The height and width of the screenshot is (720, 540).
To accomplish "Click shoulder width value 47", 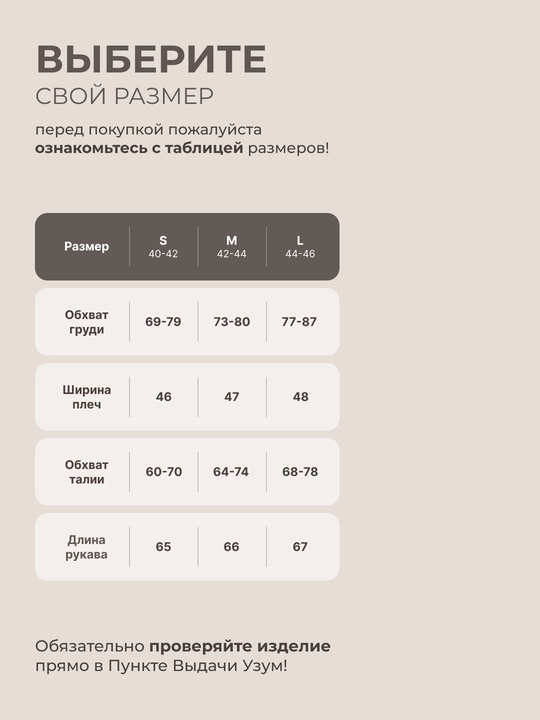I will [231, 397].
